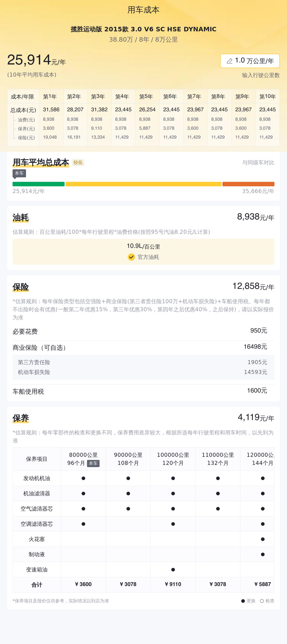Click the 车船使用税 row

pyautogui.click(x=143, y=391)
